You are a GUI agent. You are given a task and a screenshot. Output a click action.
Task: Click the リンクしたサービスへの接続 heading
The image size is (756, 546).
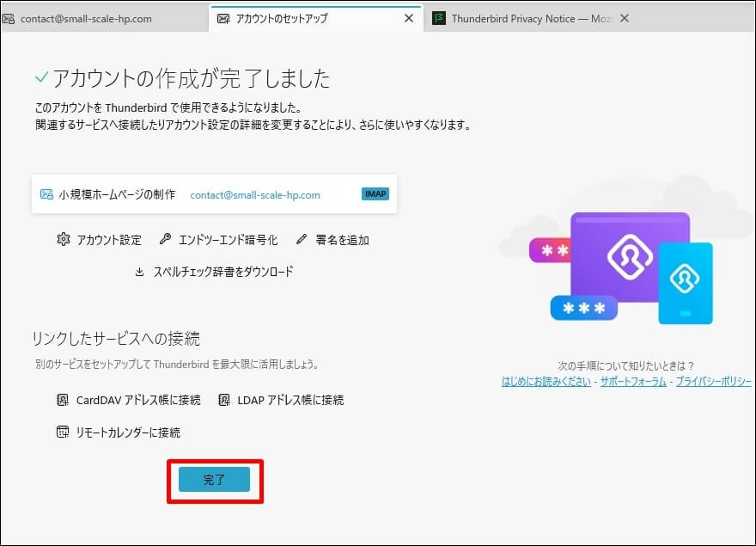coord(116,339)
